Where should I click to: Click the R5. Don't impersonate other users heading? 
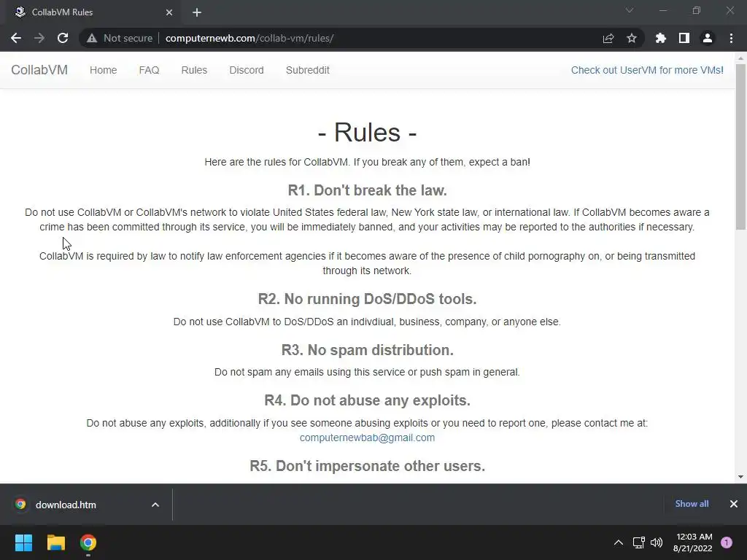(368, 466)
